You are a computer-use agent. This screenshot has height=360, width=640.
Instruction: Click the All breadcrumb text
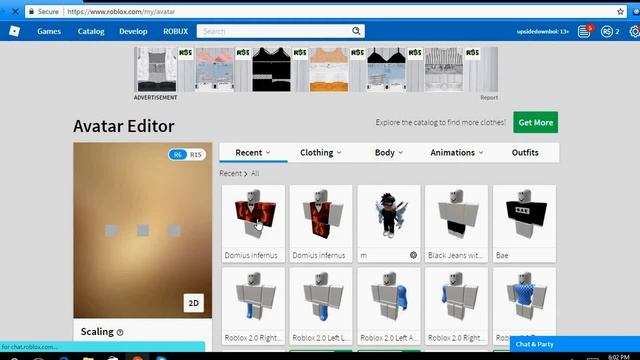click(x=255, y=173)
